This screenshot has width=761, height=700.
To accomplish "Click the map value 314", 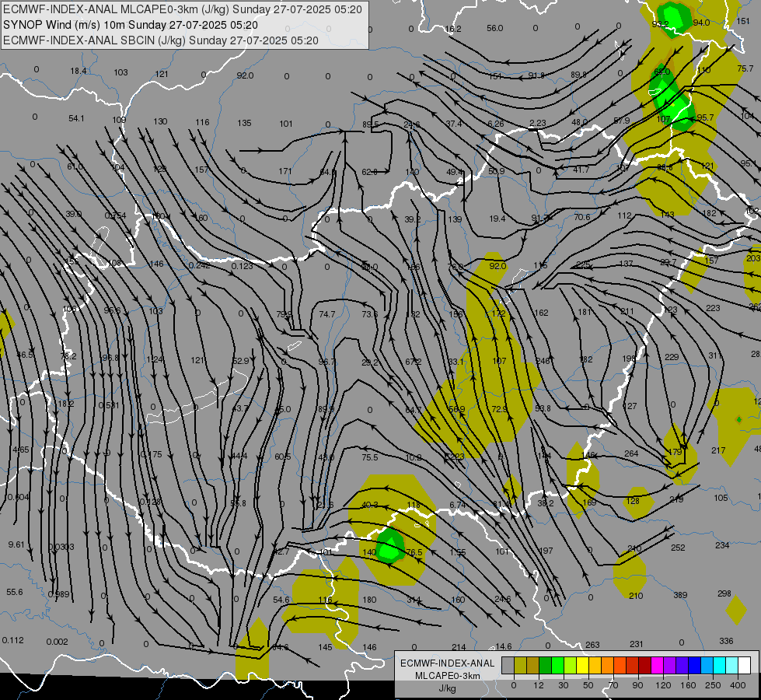I will click(x=414, y=600).
